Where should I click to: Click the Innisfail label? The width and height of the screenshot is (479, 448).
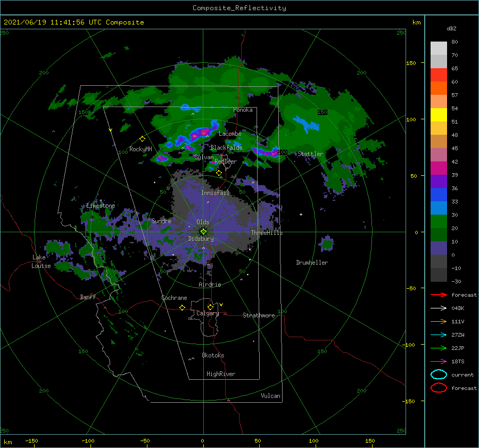[x=215, y=193]
